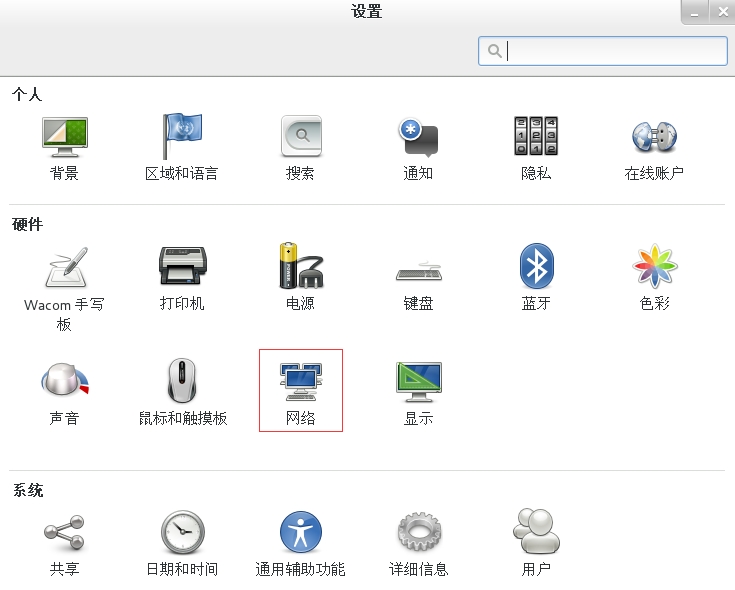Open the 搜索 search settings icon
The height and width of the screenshot is (590, 735).
pyautogui.click(x=300, y=148)
